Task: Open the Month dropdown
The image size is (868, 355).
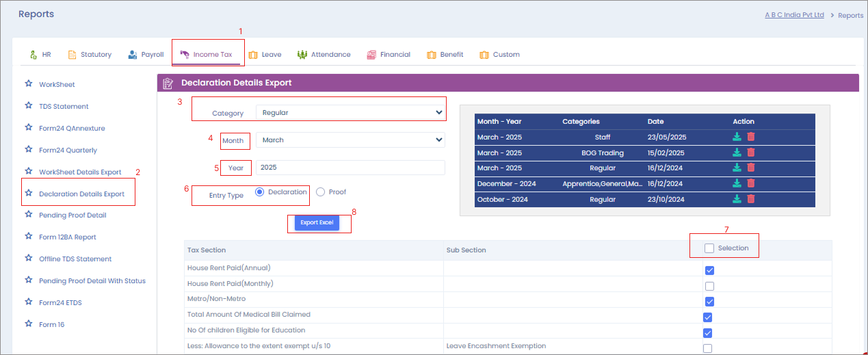Action: 350,140
